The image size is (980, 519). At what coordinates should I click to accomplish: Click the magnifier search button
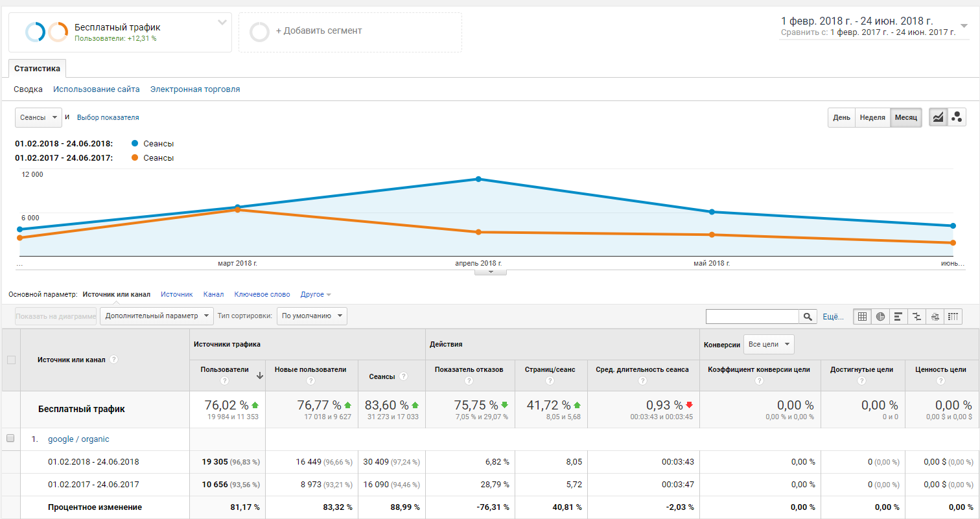click(808, 316)
